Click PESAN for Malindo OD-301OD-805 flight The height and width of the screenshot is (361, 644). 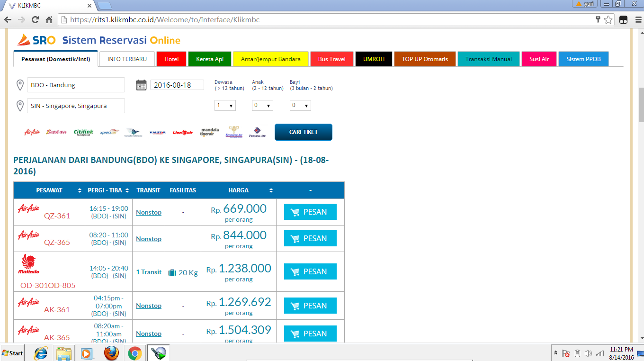[310, 271]
